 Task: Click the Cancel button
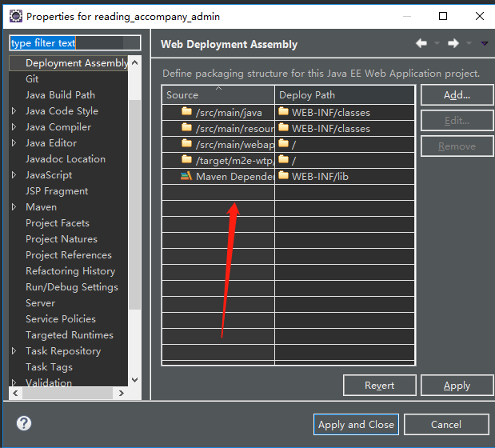click(x=446, y=425)
